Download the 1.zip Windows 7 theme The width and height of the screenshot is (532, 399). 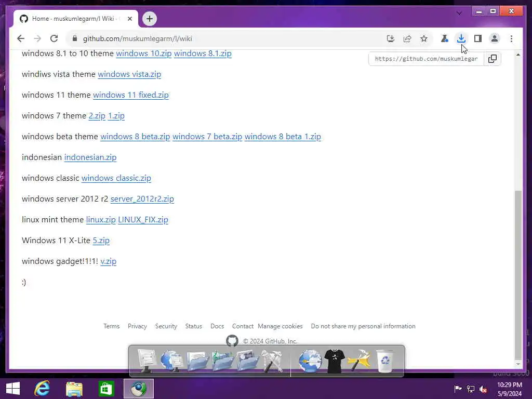[x=116, y=116]
